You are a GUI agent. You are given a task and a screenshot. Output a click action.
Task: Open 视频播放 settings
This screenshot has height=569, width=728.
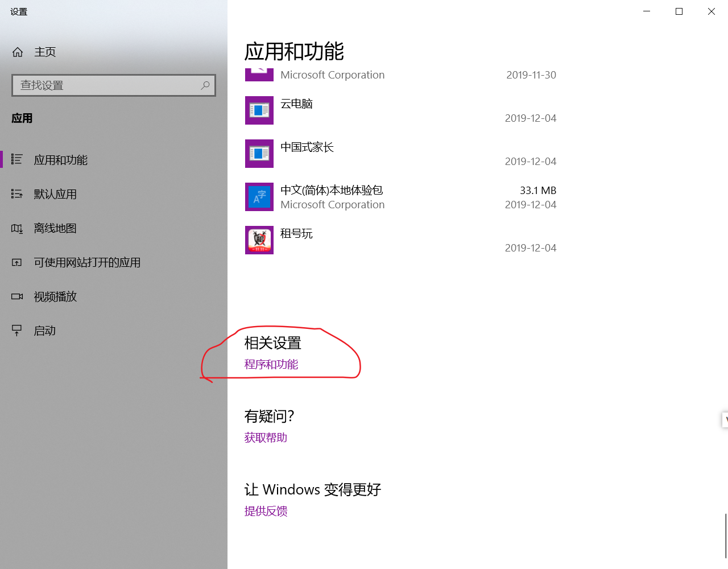55,296
